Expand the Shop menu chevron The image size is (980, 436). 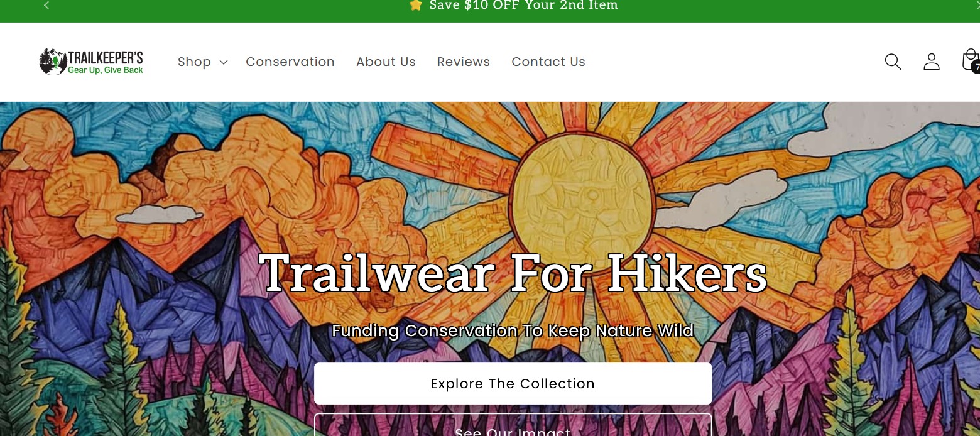[x=223, y=62]
